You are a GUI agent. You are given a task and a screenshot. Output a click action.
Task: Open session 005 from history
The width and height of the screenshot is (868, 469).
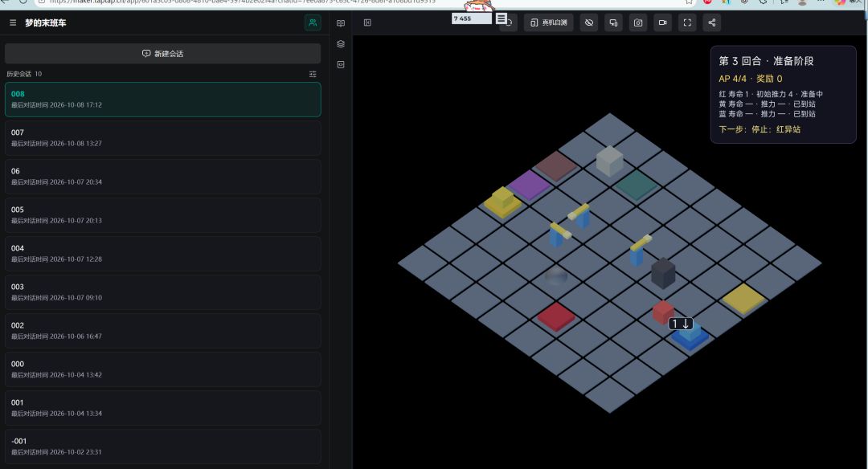[x=162, y=215]
